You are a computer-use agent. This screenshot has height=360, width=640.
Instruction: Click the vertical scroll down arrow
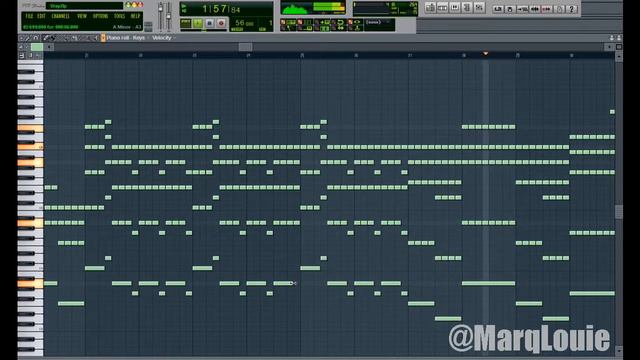coord(619,351)
